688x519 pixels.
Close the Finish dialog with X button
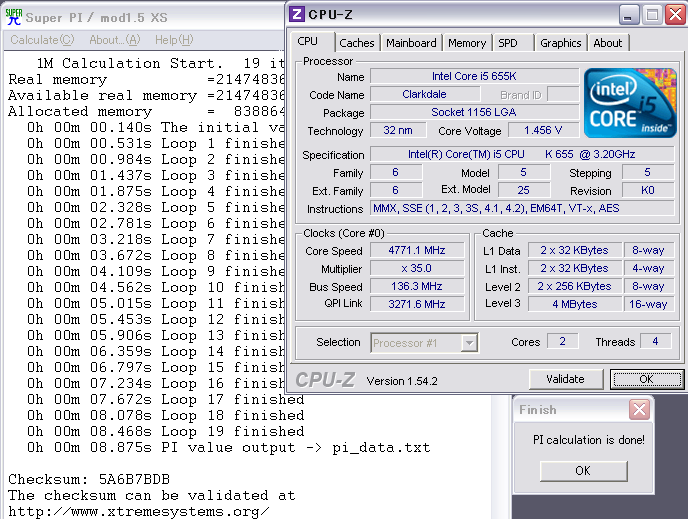pos(639,410)
